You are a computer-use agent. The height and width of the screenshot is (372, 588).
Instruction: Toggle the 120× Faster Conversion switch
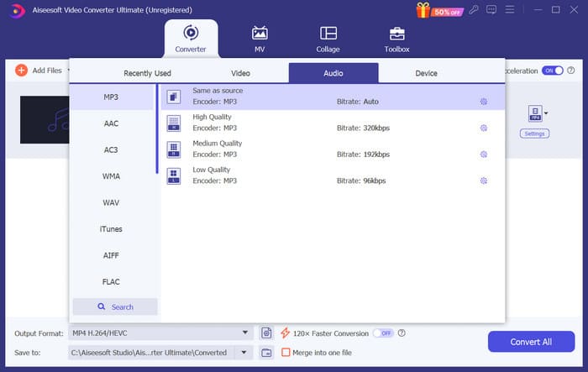383,333
